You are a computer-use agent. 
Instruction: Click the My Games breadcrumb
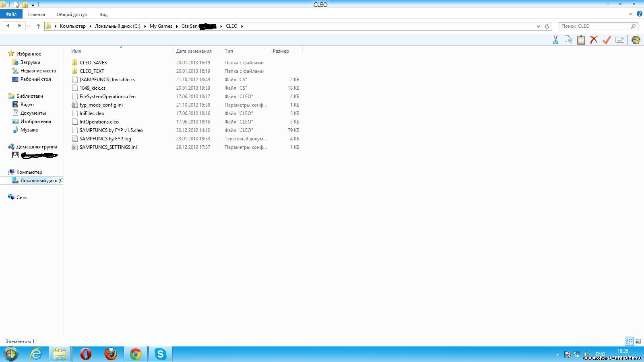tap(161, 26)
